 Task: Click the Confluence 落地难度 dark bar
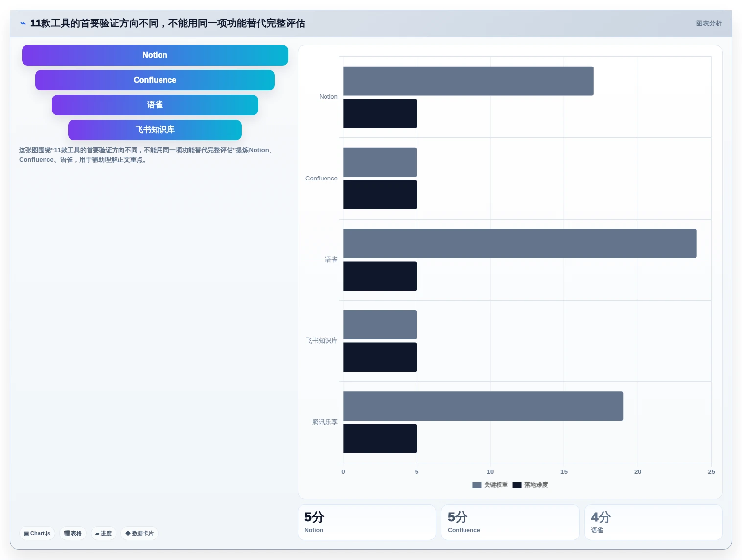coord(380,195)
